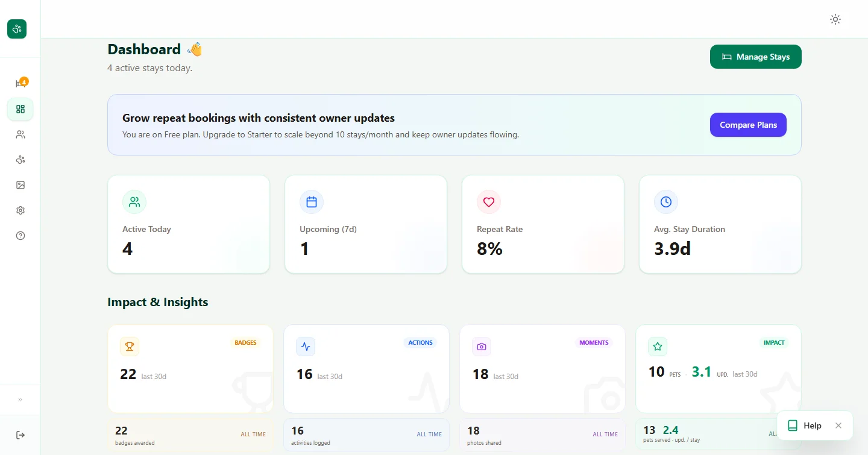Screen dimensions: 868x455
Task: Click the Avg. Stay Duration clock icon
Action: (666, 202)
